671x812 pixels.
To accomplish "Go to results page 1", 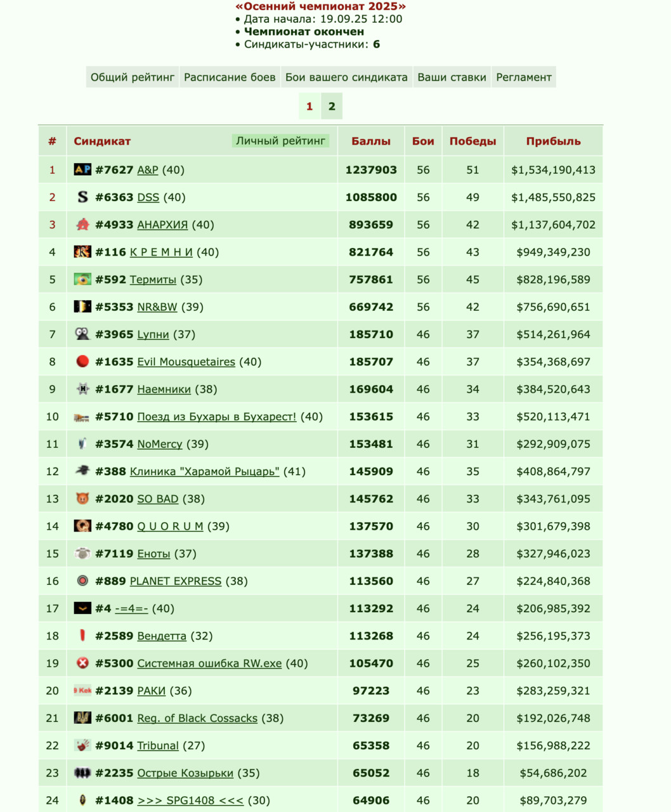I will point(309,107).
